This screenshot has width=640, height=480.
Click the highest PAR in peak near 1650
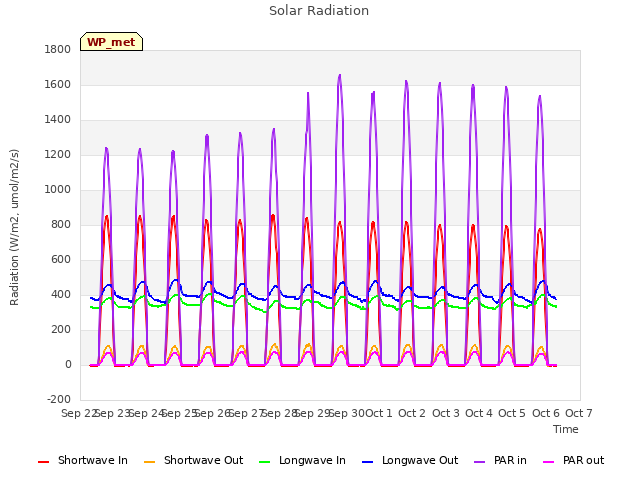tap(340, 76)
